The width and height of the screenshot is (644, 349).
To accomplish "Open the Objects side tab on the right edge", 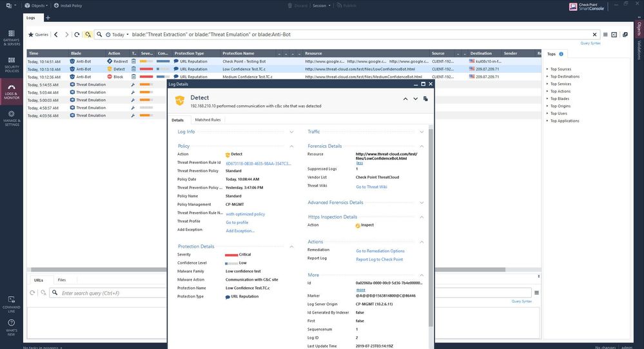I will [x=639, y=29].
